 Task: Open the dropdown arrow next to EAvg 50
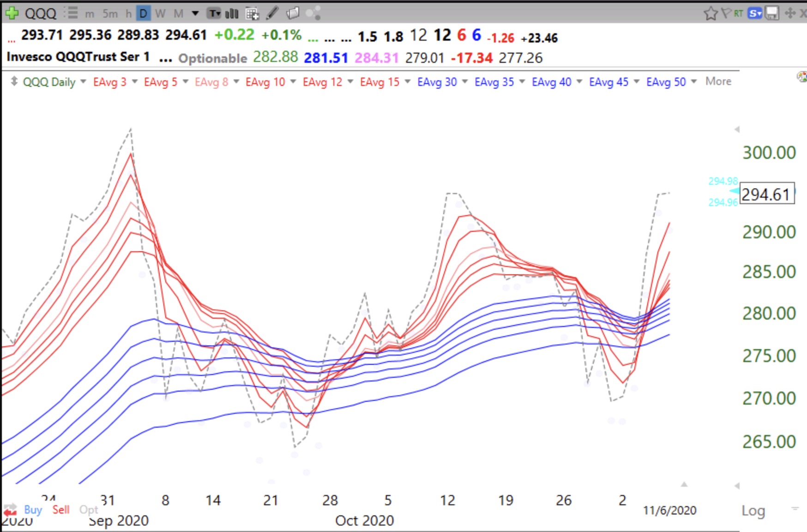point(694,82)
